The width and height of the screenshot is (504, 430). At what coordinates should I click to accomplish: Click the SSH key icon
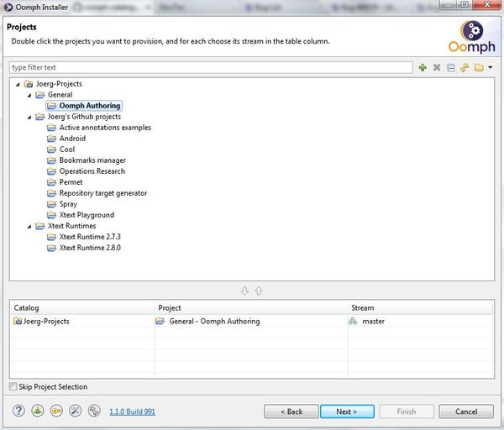pos(56,411)
